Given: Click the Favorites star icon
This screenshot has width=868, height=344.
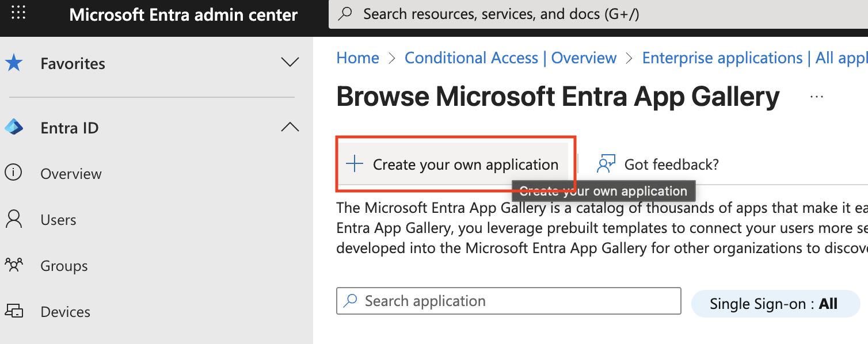Looking at the screenshot, I should 14,63.
